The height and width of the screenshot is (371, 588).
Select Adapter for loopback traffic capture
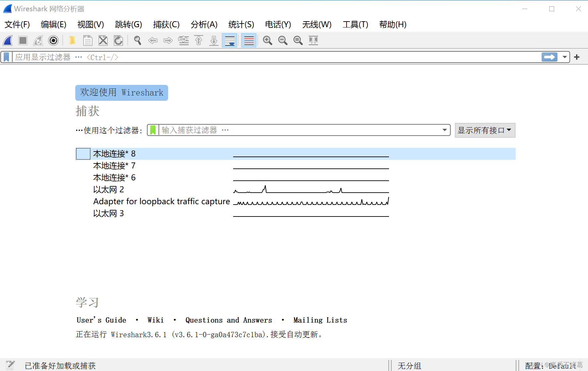[x=295, y=202]
